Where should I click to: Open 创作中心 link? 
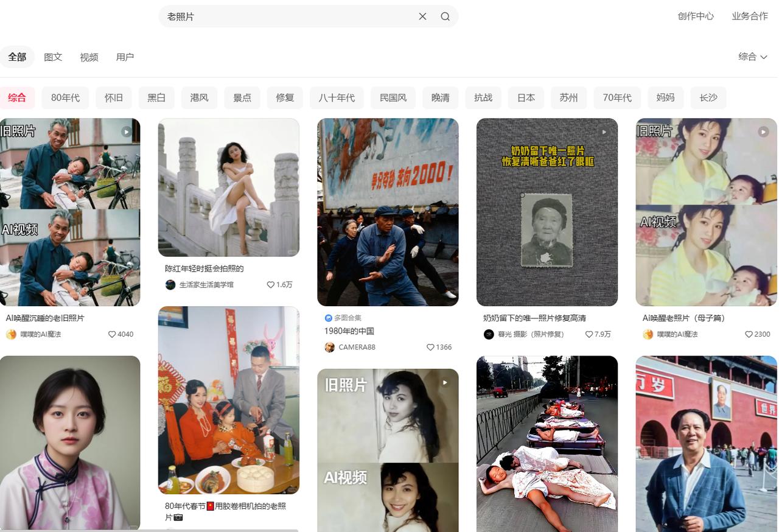click(x=696, y=16)
